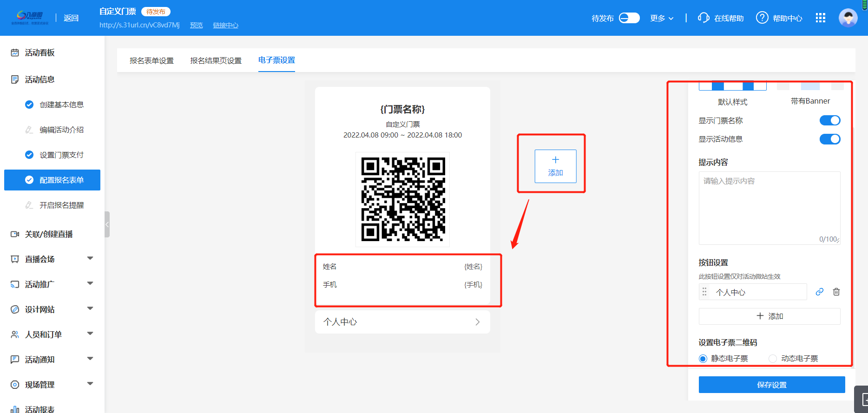868x413 pixels.
Task: Open the 更多 dropdown menu
Action: [662, 18]
